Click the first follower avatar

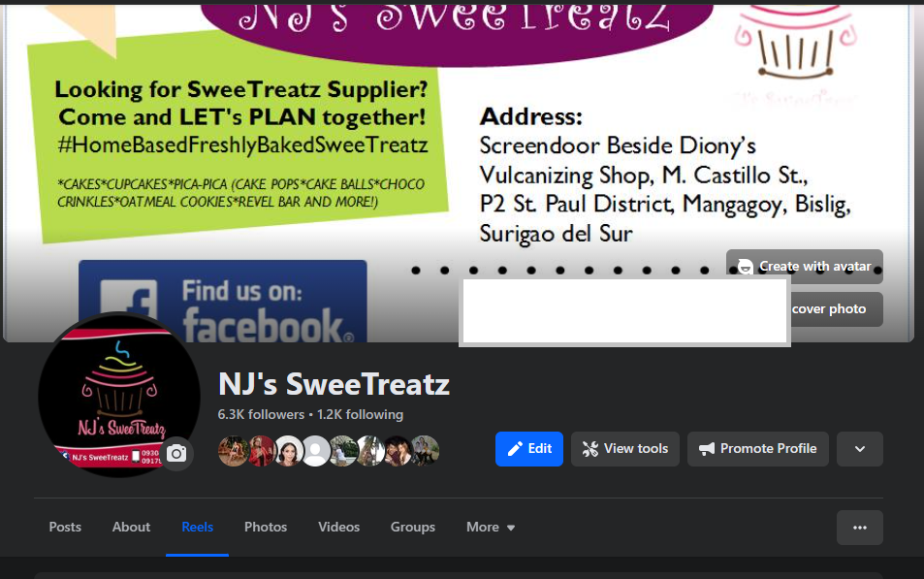tap(233, 451)
